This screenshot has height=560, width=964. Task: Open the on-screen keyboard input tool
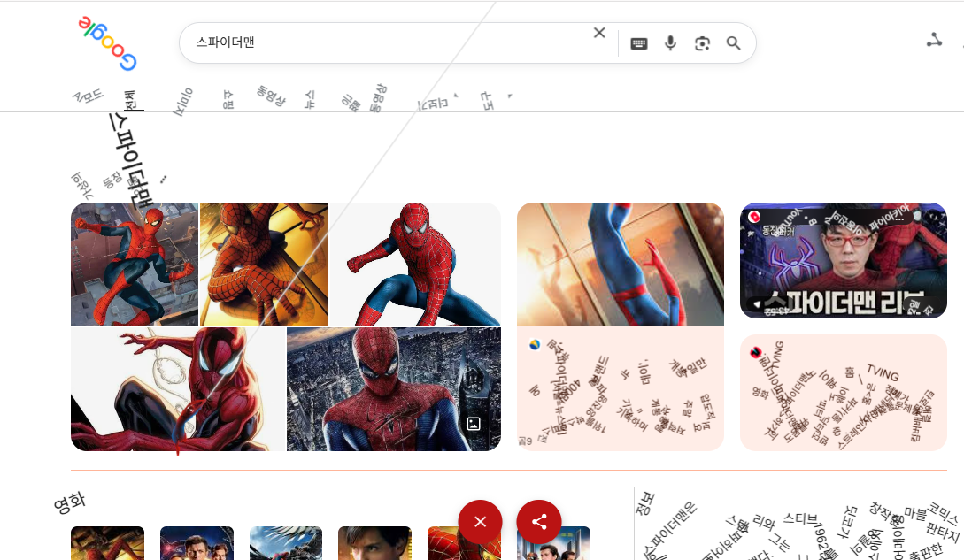click(639, 43)
